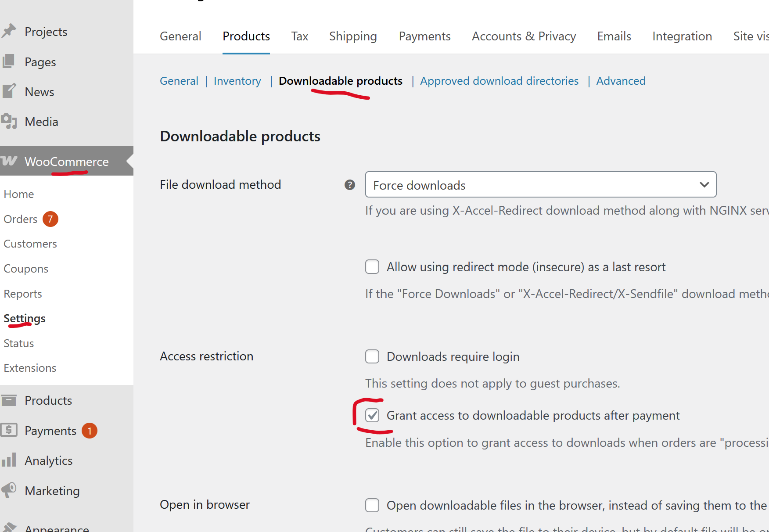This screenshot has height=532, width=769.
Task: Click the Analytics bar chart icon
Action: (9, 460)
